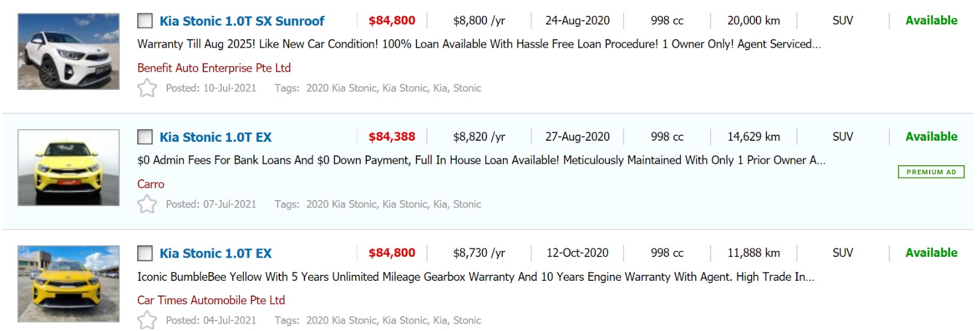View the white Kia Stonic photo thumbnail
Viewport: 980px width, 331px height.
coord(69,51)
